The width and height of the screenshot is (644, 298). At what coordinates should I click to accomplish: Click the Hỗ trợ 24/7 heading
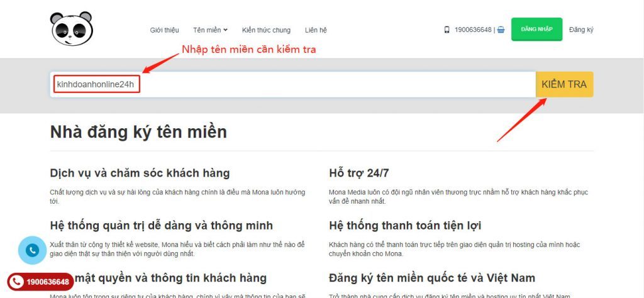(359, 174)
